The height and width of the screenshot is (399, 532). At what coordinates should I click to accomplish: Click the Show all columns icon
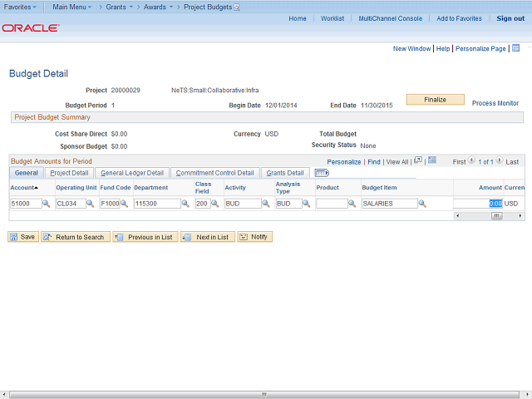pyautogui.click(x=322, y=173)
